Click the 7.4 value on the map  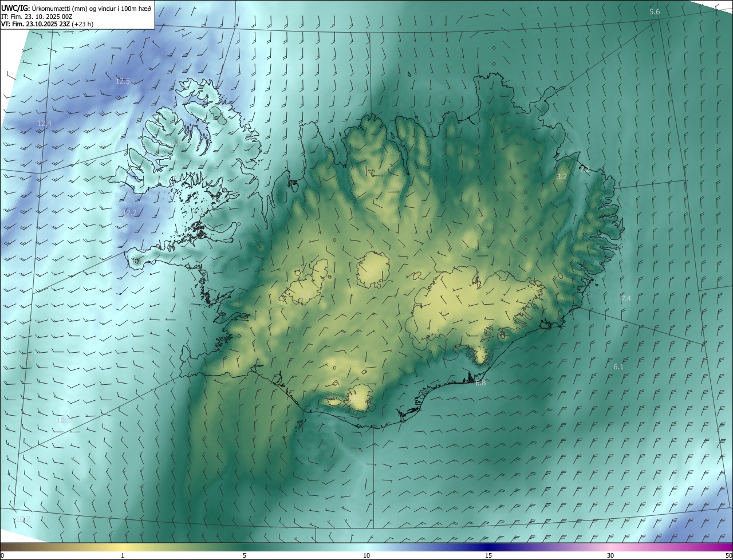pos(626,299)
